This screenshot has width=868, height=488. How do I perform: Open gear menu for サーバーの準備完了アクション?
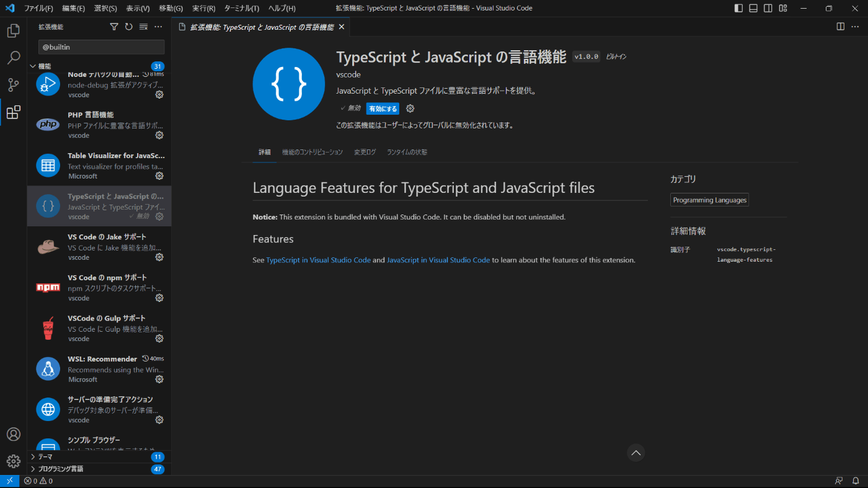coord(159,420)
